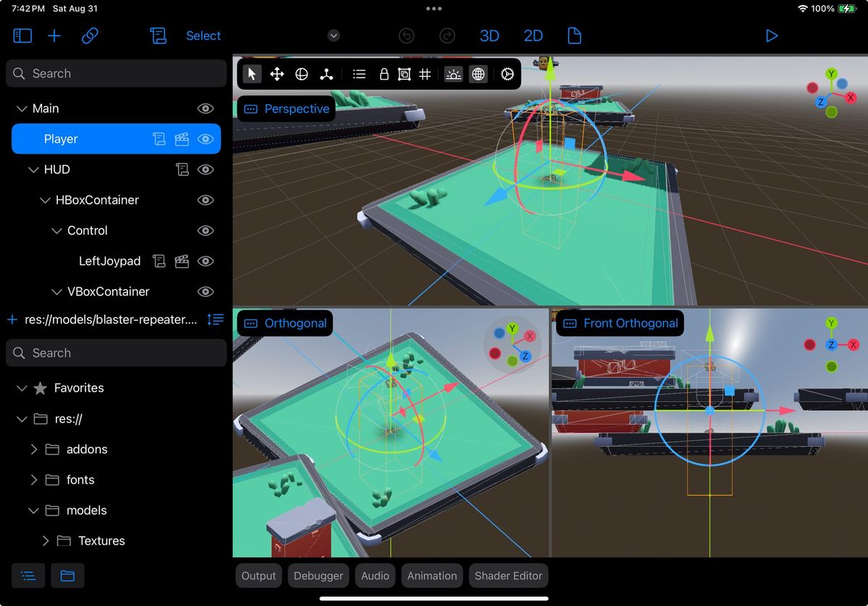The height and width of the screenshot is (606, 868).
Task: Open the Shader Editor panel
Action: click(x=508, y=576)
